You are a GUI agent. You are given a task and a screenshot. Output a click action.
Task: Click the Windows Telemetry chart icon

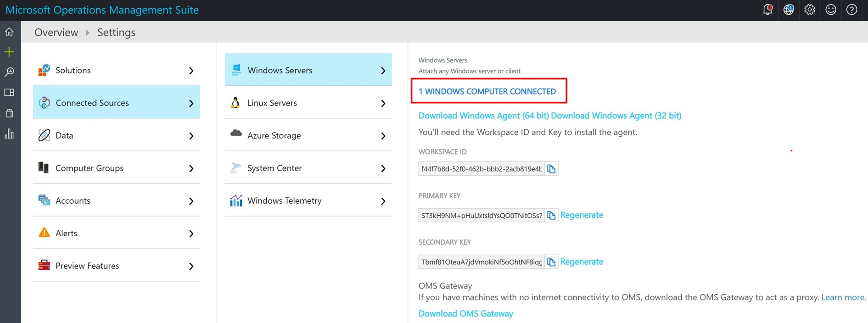(x=236, y=200)
